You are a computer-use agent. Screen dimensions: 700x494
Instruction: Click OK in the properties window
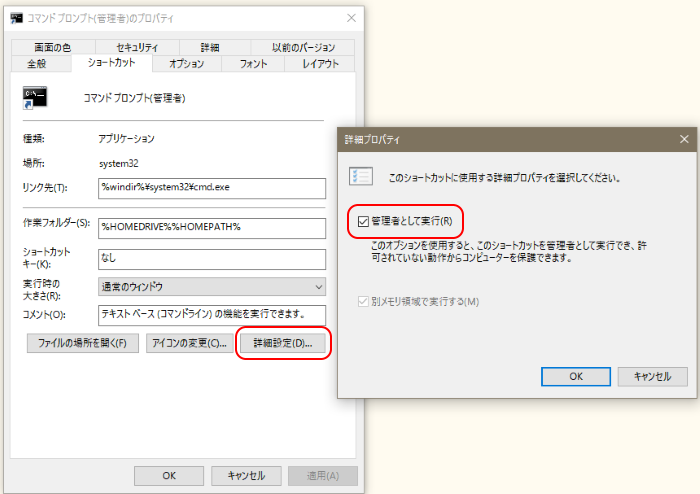169,476
